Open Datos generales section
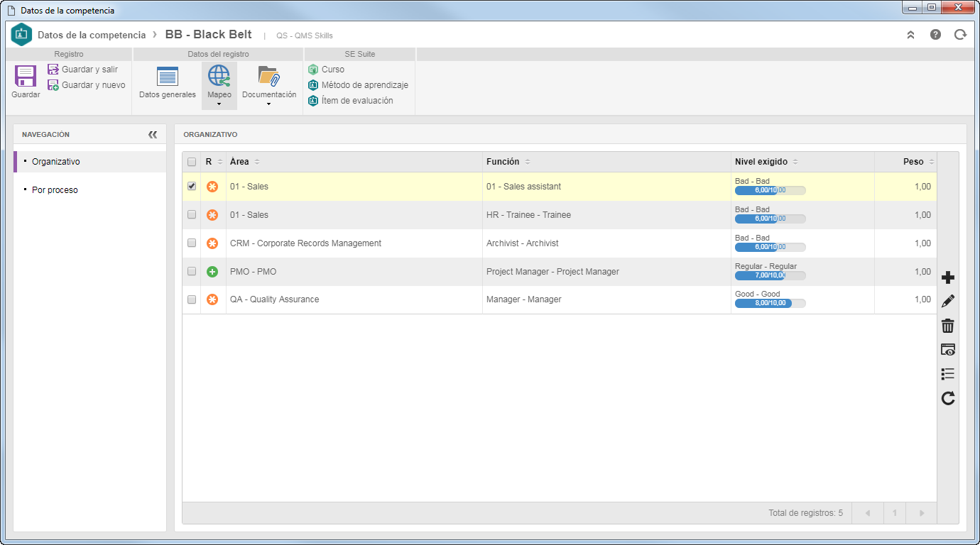Viewport: 980px width, 545px height. 168,82
